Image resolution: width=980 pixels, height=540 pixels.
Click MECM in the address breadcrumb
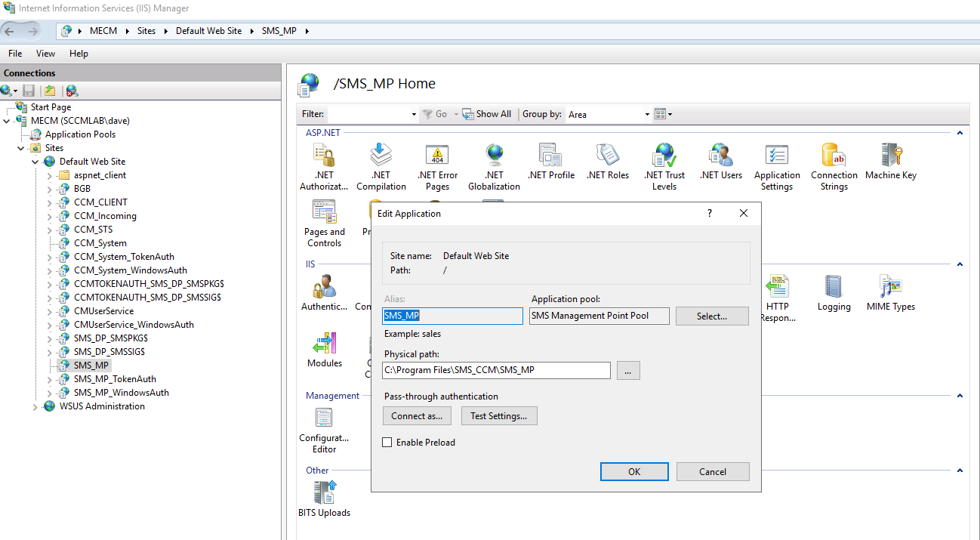(x=103, y=31)
